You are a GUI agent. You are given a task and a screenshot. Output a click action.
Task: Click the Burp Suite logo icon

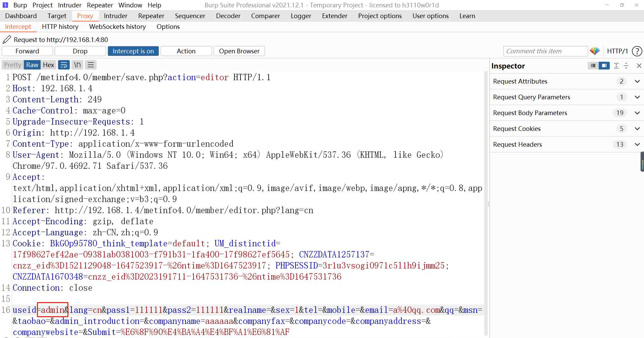click(x=5, y=5)
